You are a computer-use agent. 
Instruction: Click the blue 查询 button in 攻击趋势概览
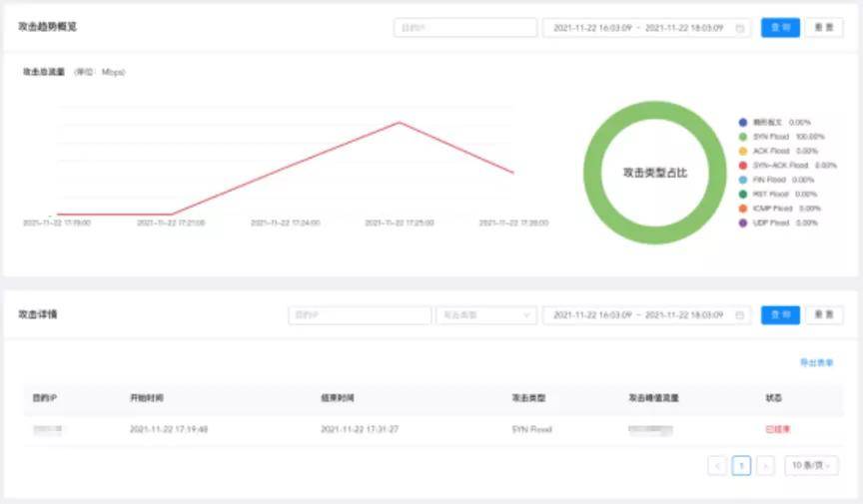pyautogui.click(x=780, y=28)
